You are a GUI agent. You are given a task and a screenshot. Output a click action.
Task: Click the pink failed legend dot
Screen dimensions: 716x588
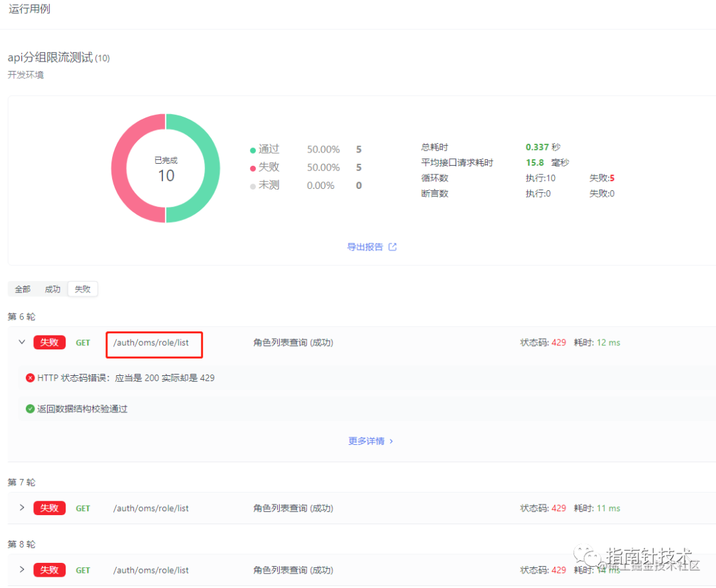253,168
